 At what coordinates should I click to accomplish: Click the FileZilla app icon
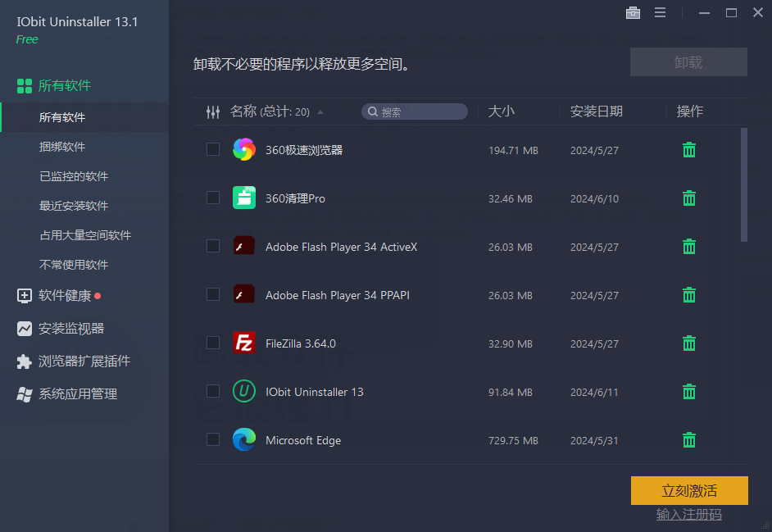tap(243, 343)
